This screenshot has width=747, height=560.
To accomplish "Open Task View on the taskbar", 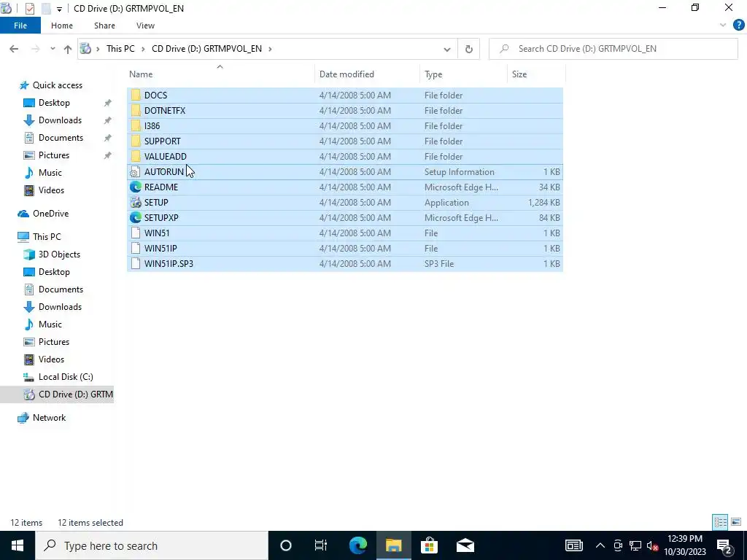I will pos(321,545).
